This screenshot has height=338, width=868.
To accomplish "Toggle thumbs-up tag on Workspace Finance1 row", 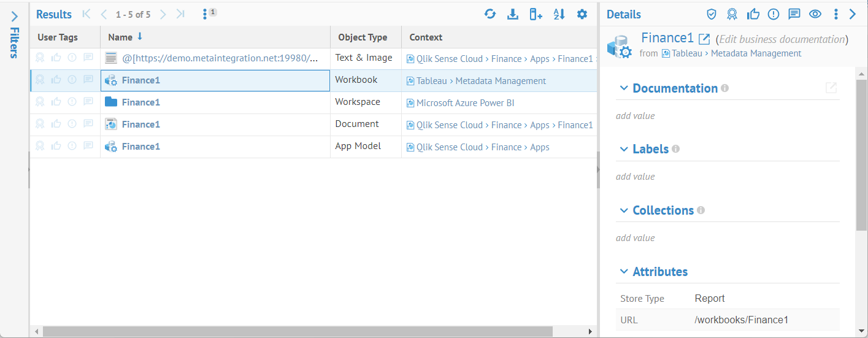I will pyautogui.click(x=56, y=102).
